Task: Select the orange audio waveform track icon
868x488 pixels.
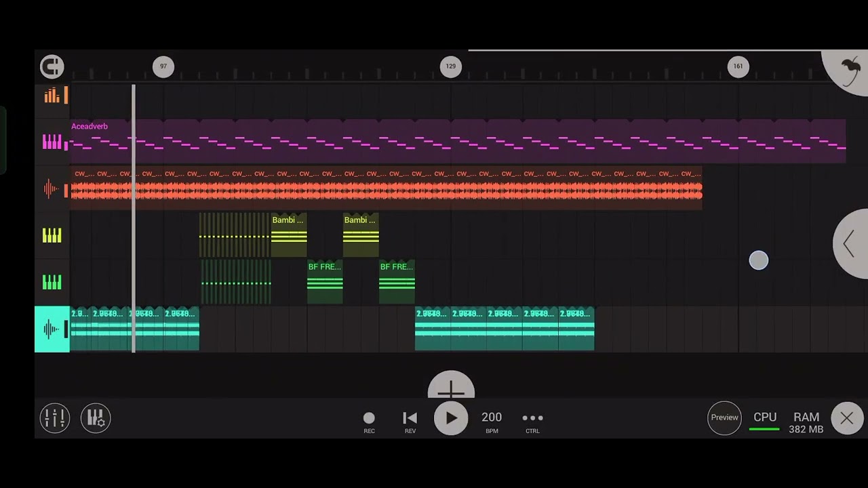Action: tap(53, 189)
